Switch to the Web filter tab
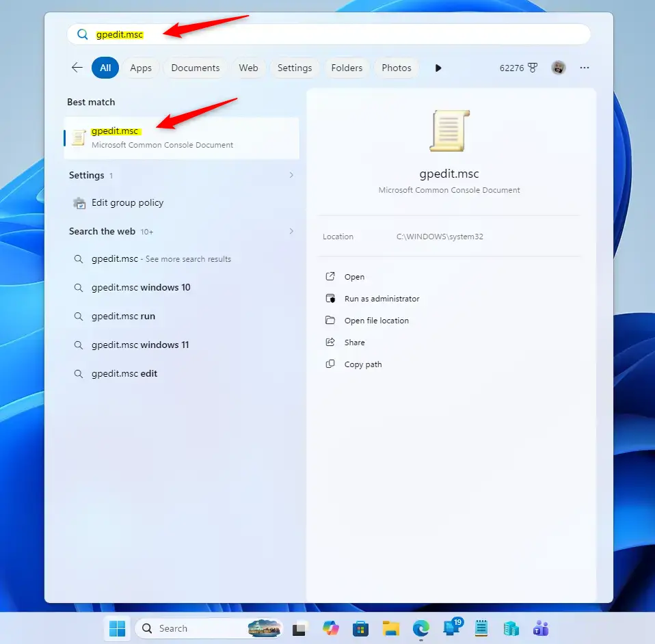Image resolution: width=655 pixels, height=644 pixels. pos(248,68)
